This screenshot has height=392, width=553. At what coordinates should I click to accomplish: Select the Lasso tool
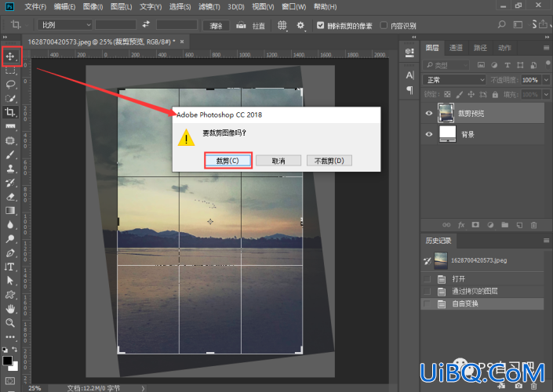click(x=10, y=84)
